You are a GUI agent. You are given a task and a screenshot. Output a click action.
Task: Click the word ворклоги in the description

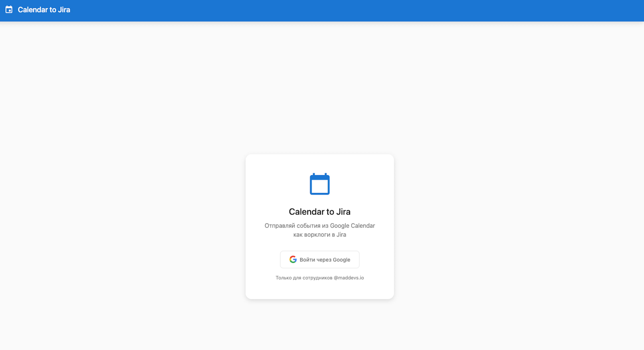[x=317, y=235]
